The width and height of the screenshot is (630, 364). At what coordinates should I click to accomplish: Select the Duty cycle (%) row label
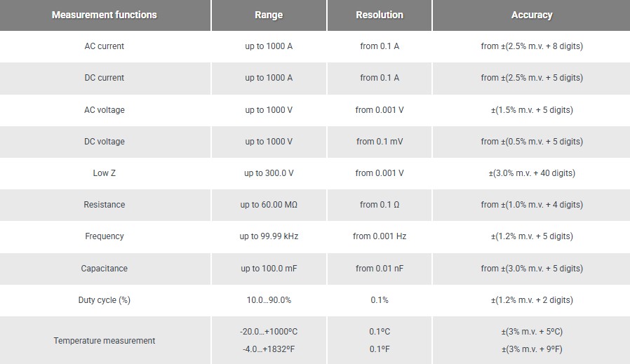click(x=105, y=300)
